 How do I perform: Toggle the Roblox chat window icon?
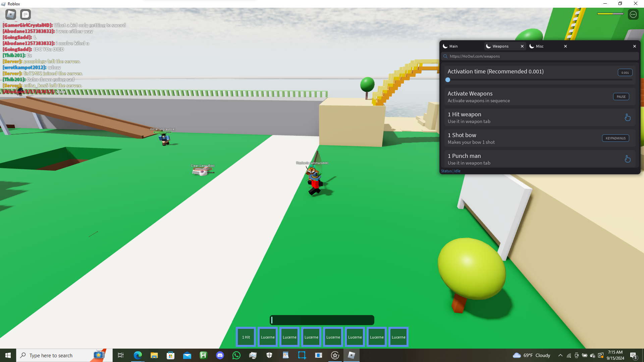coord(25,14)
